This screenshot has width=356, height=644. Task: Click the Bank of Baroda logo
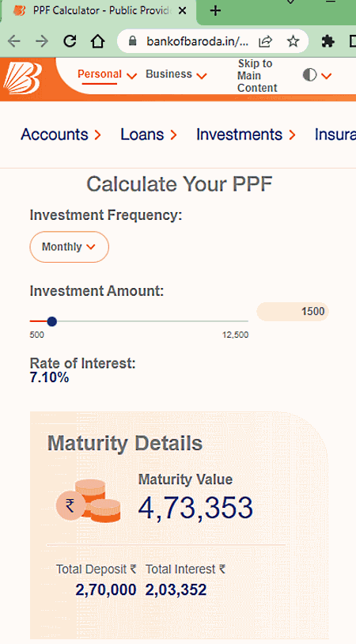point(22,78)
